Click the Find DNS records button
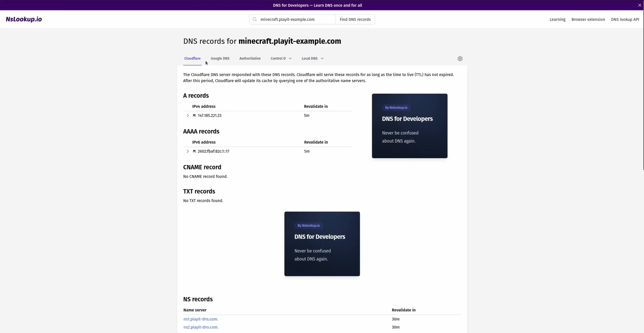The height and width of the screenshot is (333, 644). point(355,19)
